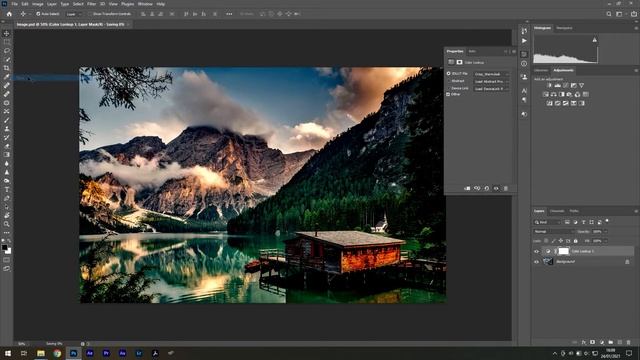This screenshot has width=640, height=360.
Task: Select the Type tool
Action: tap(7, 189)
